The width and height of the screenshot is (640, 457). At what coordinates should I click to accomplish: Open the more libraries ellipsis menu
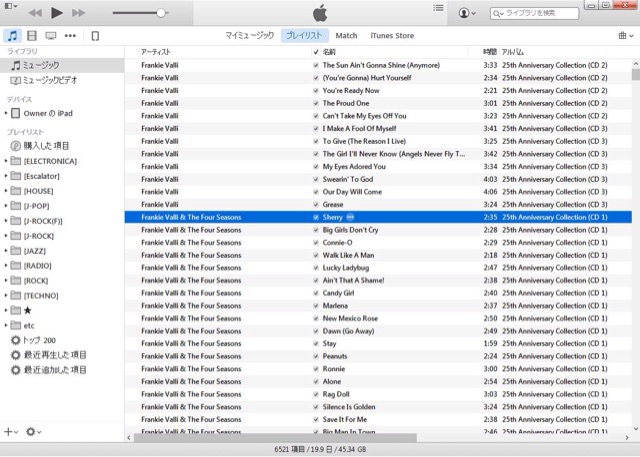(70, 36)
